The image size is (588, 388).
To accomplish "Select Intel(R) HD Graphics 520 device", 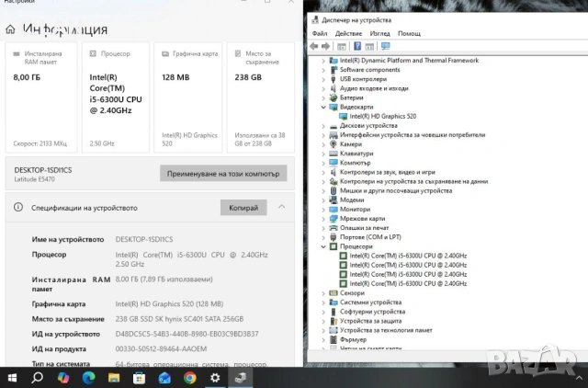I will 382,117.
